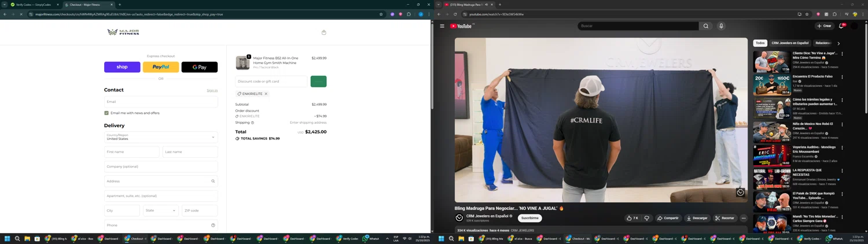Open the State dropdown

[161, 210]
